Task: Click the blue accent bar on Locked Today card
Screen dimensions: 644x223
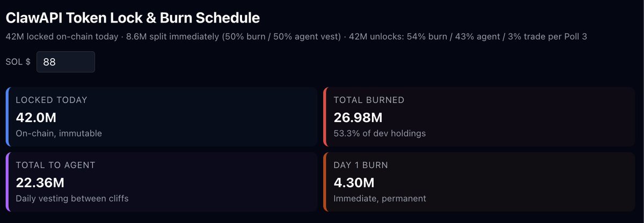Action: 8,117
